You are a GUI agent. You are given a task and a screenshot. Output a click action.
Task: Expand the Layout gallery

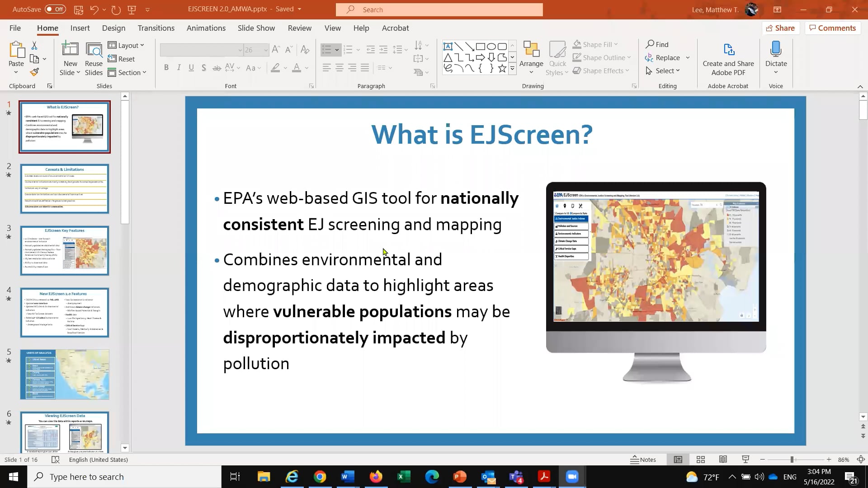point(127,45)
